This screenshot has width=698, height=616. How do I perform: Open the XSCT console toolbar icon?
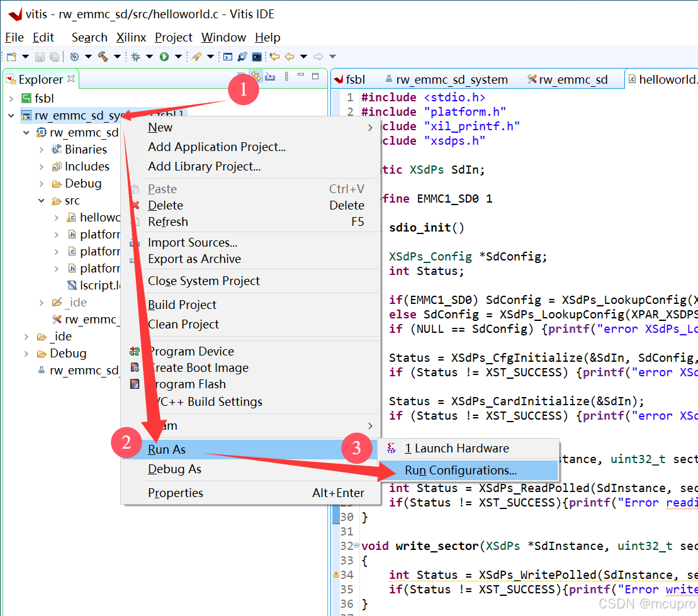coord(228,57)
